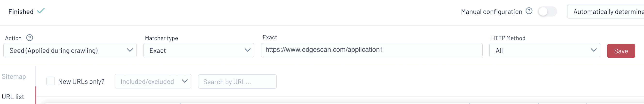
Task: Click chevron arrow in HTTP Method field
Action: [x=594, y=50]
